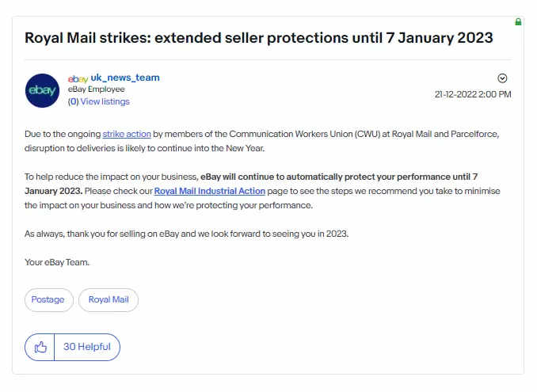
Task: Click paragraph mentioning Communication Workers Union
Action: point(261,141)
